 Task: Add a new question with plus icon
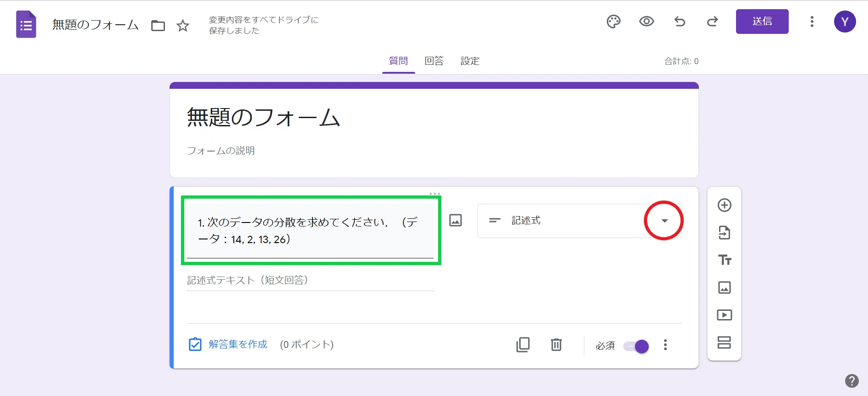point(724,205)
